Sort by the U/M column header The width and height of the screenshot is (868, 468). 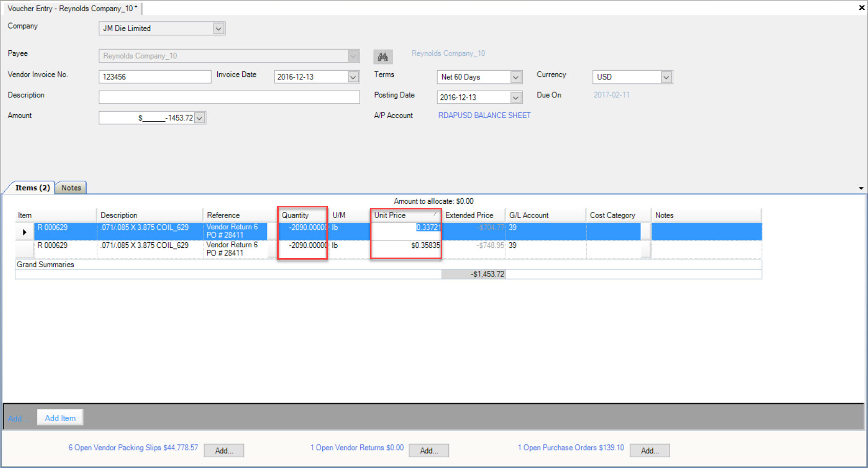349,215
